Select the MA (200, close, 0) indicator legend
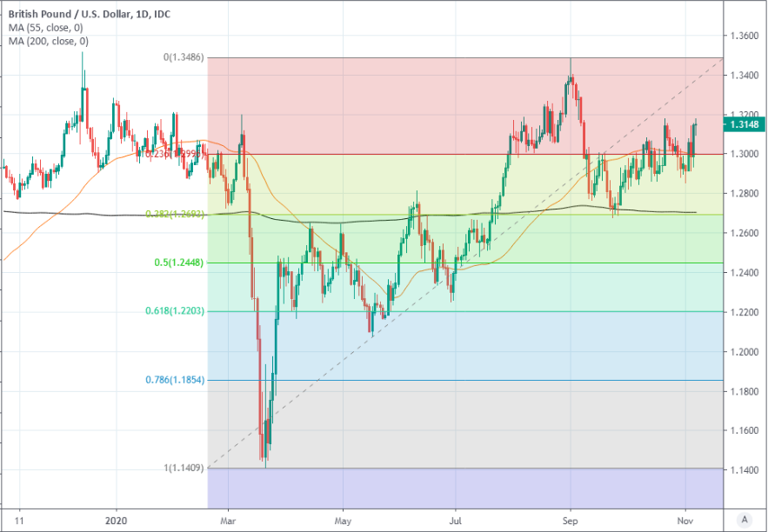 click(49, 41)
